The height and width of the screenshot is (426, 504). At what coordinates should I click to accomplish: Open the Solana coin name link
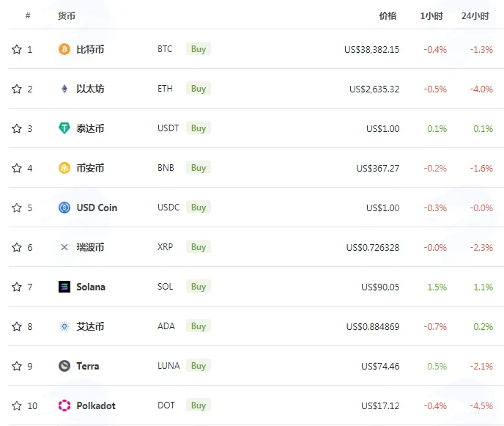click(x=91, y=287)
